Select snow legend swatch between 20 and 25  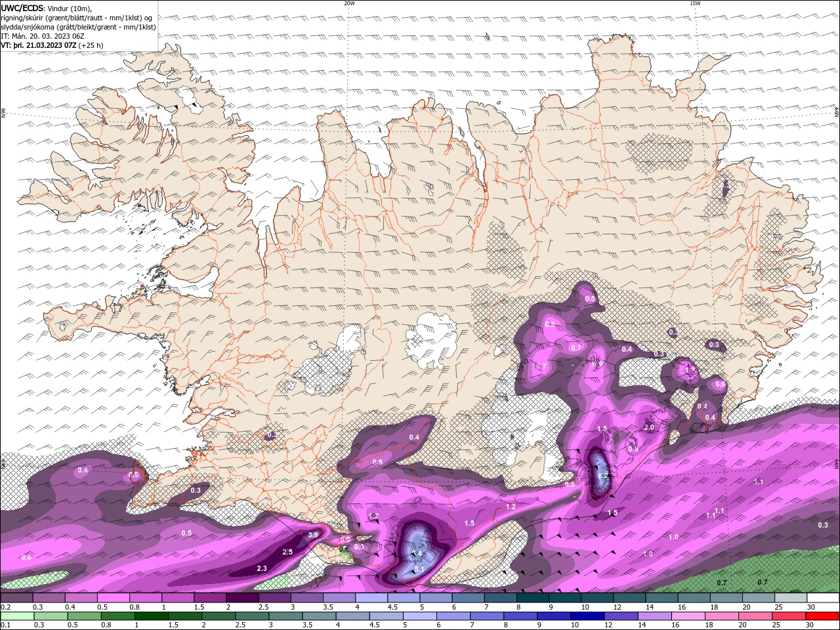coord(759,598)
